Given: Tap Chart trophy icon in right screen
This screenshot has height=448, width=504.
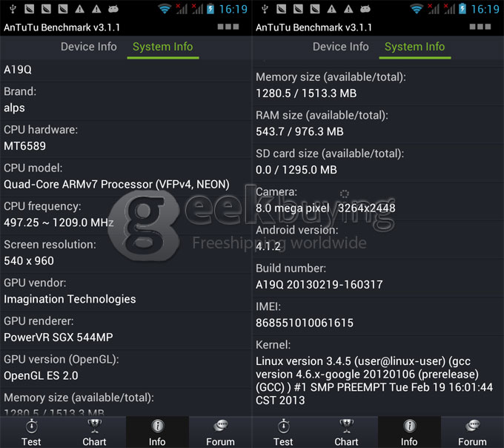Looking at the screenshot, I should click(347, 426).
